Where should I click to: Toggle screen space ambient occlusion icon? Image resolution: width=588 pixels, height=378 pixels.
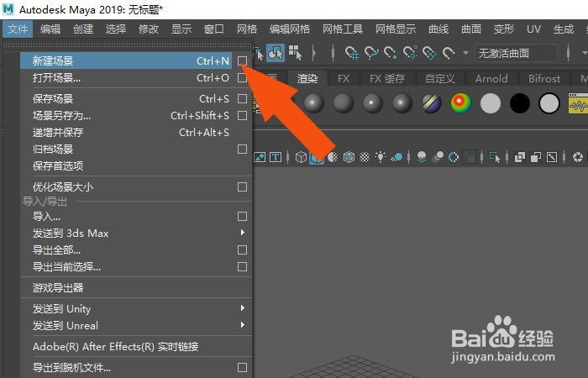point(422,157)
